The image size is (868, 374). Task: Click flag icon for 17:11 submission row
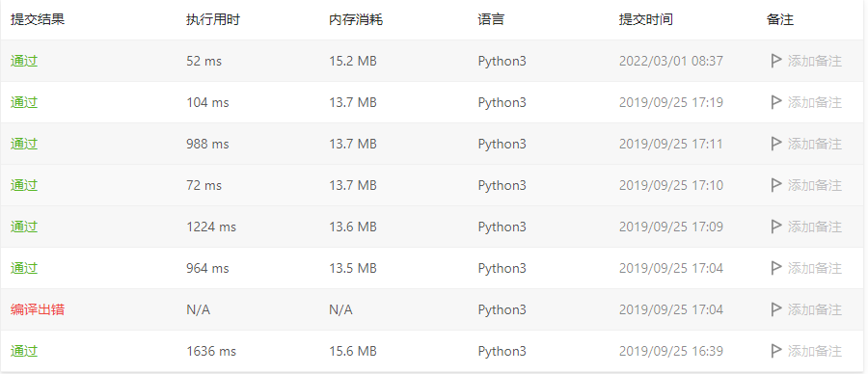click(x=776, y=144)
